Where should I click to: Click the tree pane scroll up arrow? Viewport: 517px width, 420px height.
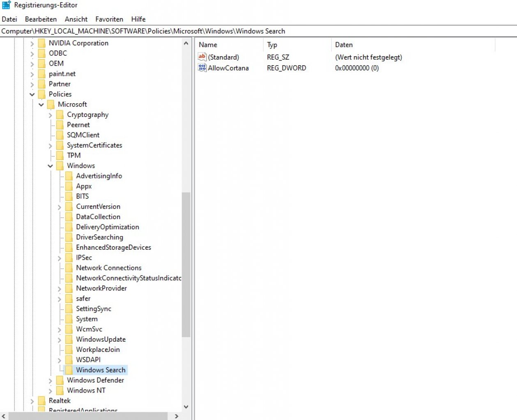point(186,43)
